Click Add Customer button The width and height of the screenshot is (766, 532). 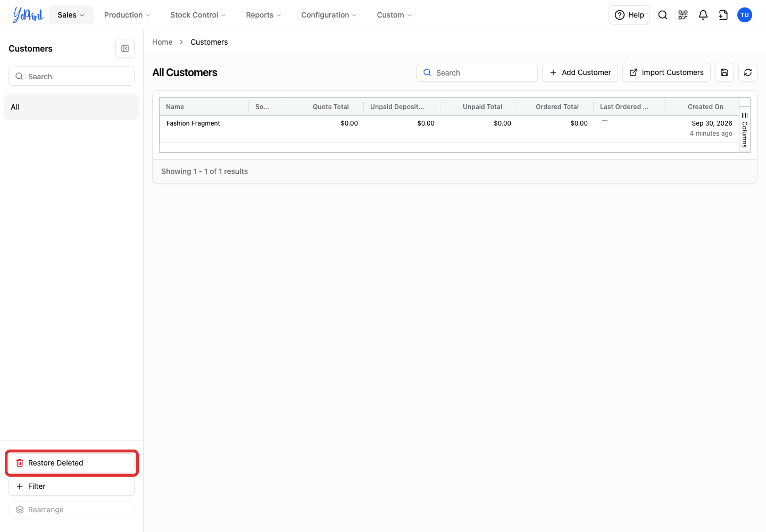coord(580,72)
